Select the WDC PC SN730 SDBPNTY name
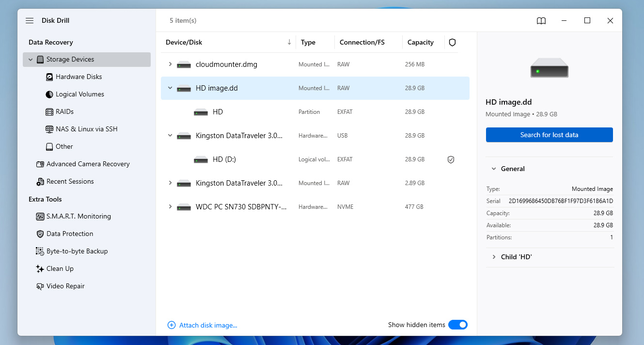Screen dimensions: 644x345 [x=241, y=207]
